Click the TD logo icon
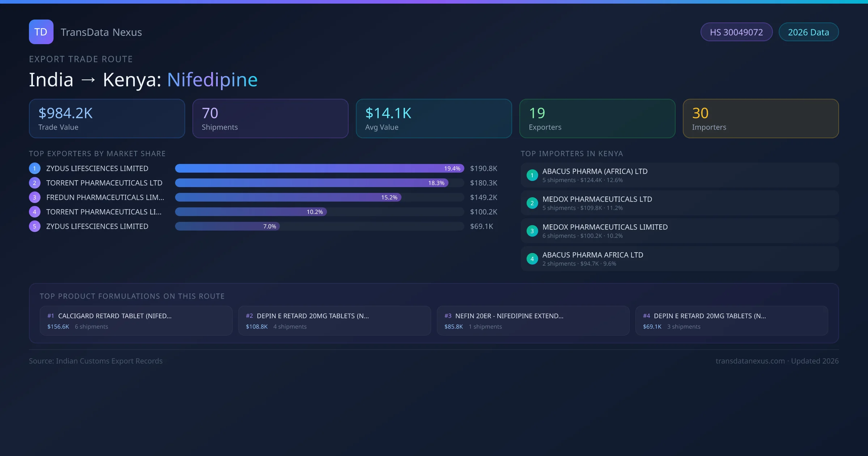Viewport: 868px width, 456px height. pos(41,32)
